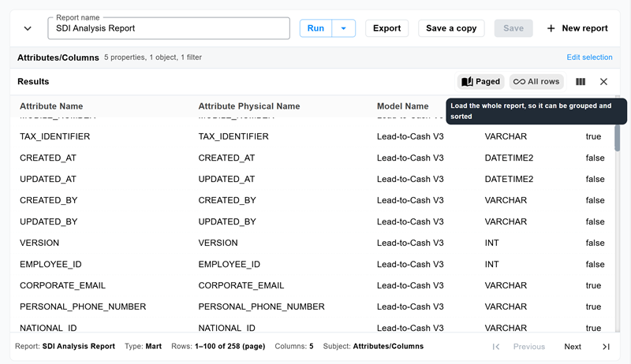Go to Previous page
The height and width of the screenshot is (364, 631).
pos(528,347)
